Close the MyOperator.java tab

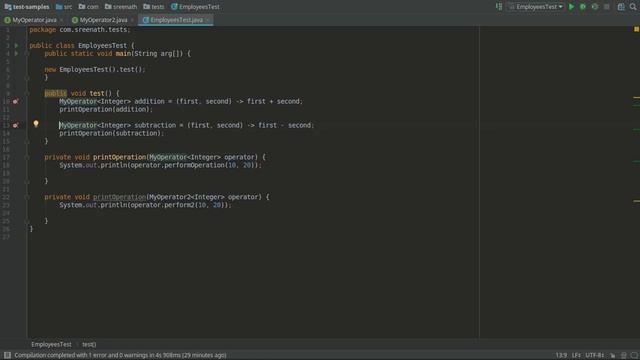tap(62, 20)
